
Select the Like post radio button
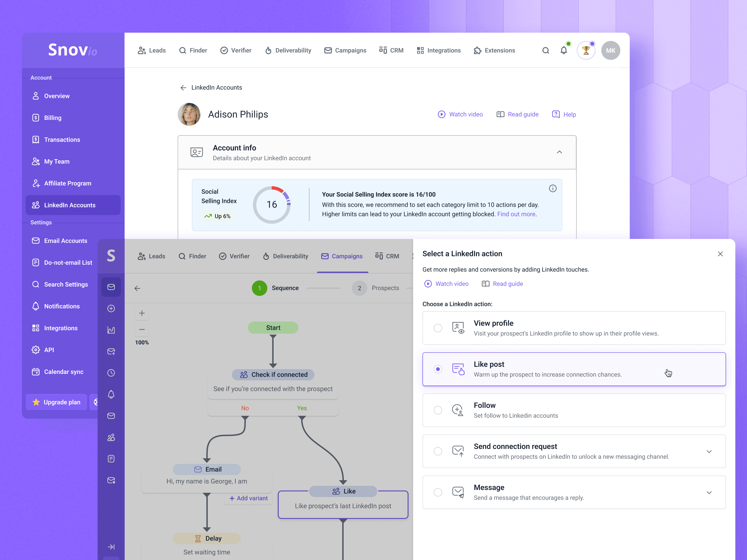click(x=438, y=369)
